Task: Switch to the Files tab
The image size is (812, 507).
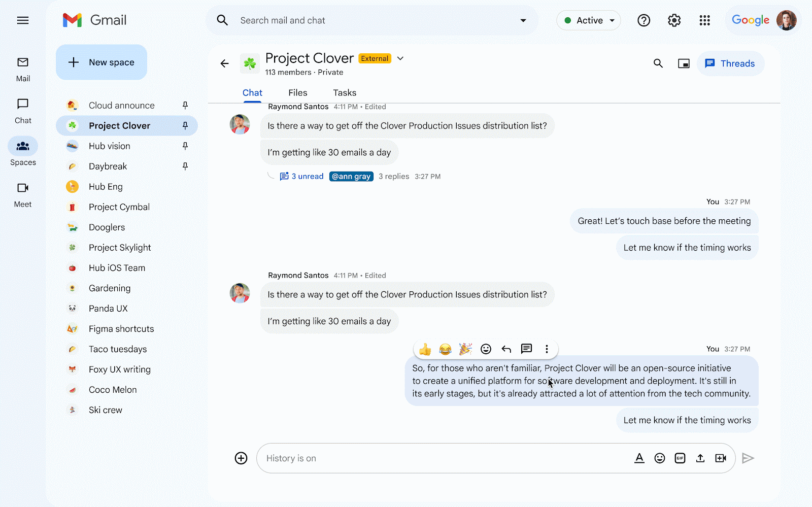Action: [297, 93]
